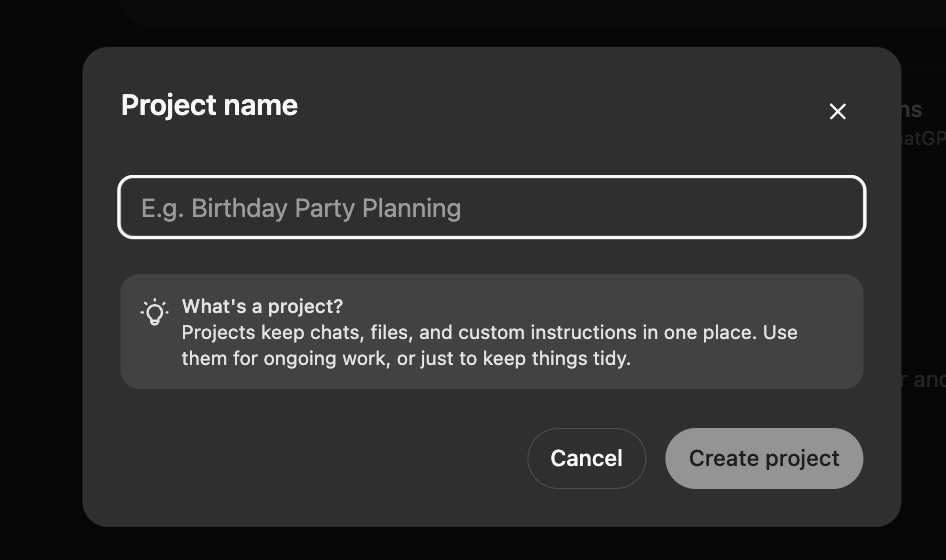Dismiss dialog using the top-right X icon
This screenshot has height=560, width=946.
pos(838,112)
